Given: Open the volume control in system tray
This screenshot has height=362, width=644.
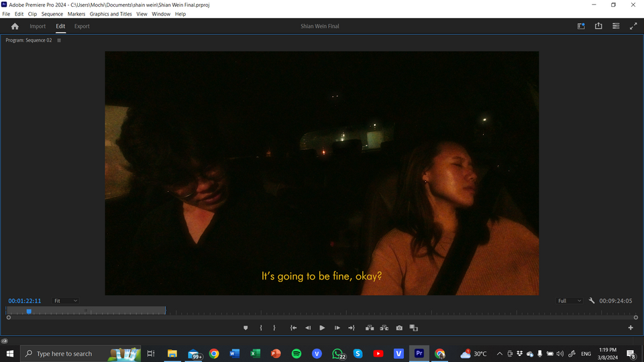Looking at the screenshot, I should tap(559, 354).
